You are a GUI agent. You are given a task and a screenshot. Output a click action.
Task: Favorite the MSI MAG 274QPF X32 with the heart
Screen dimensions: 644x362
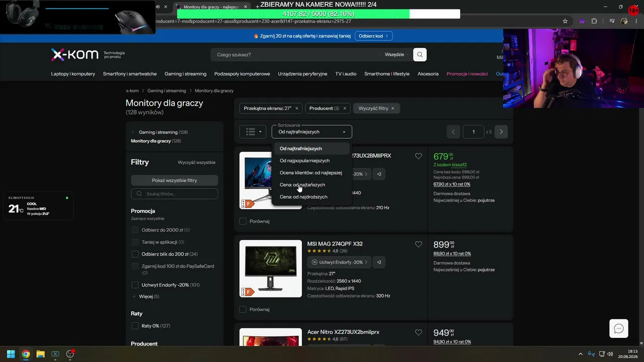point(419,244)
